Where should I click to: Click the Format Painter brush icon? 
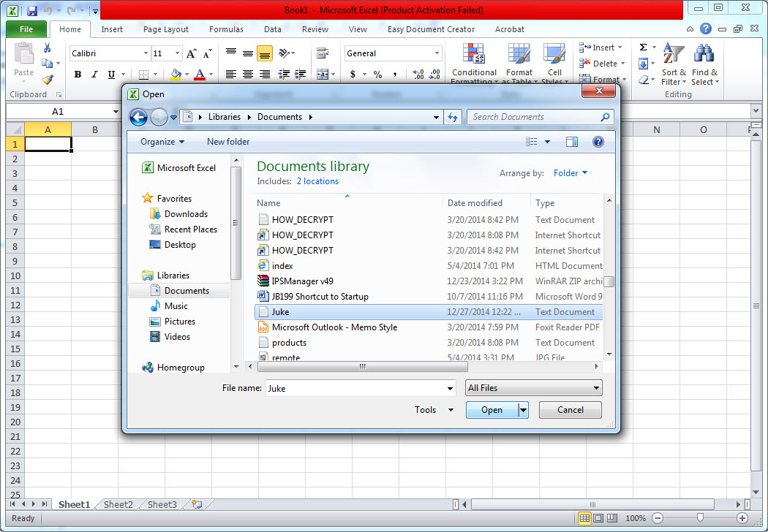pyautogui.click(x=47, y=80)
